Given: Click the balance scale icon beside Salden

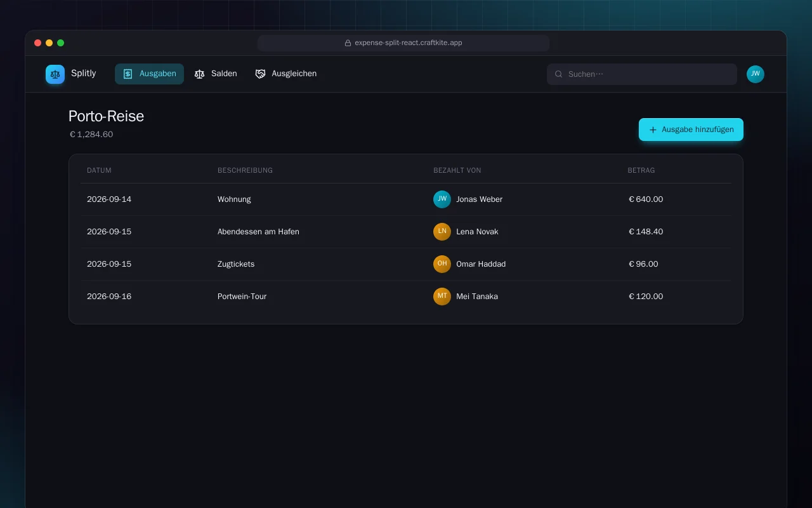Looking at the screenshot, I should tap(199, 74).
